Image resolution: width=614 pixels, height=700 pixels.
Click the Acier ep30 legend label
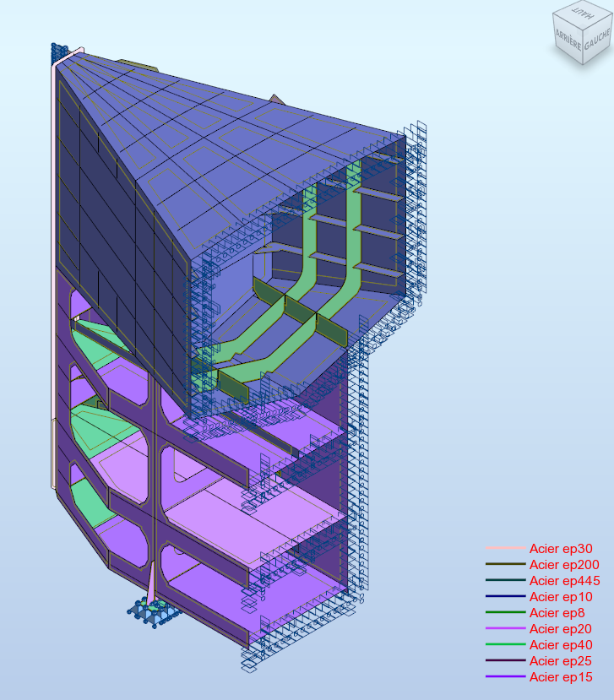tap(561, 549)
